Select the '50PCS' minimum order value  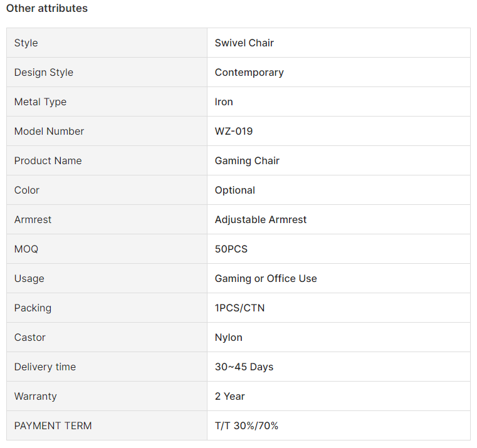point(231,249)
